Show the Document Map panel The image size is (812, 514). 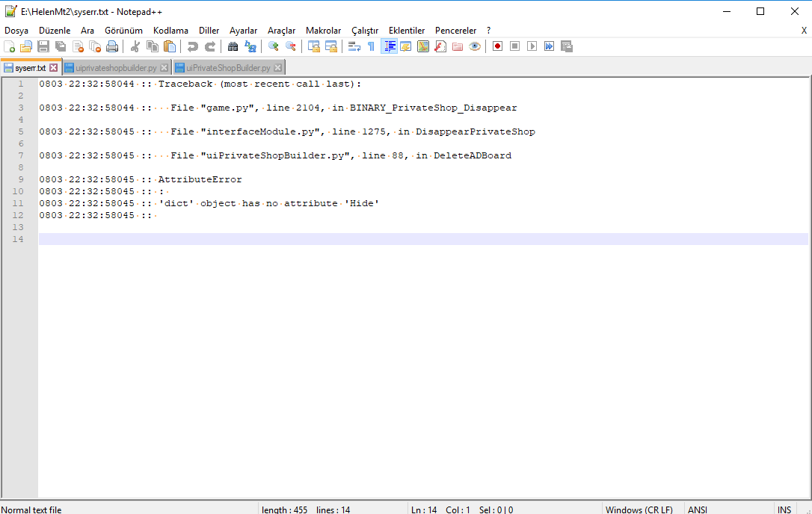(x=423, y=46)
